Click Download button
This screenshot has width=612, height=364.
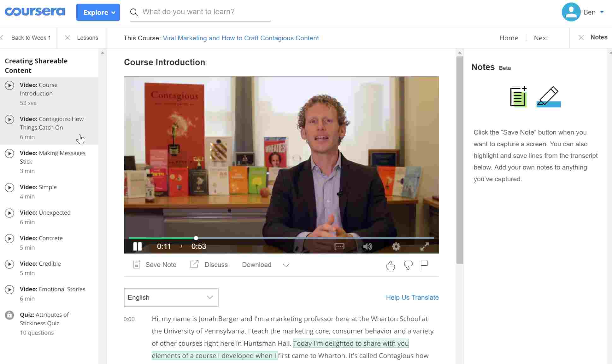click(x=256, y=265)
